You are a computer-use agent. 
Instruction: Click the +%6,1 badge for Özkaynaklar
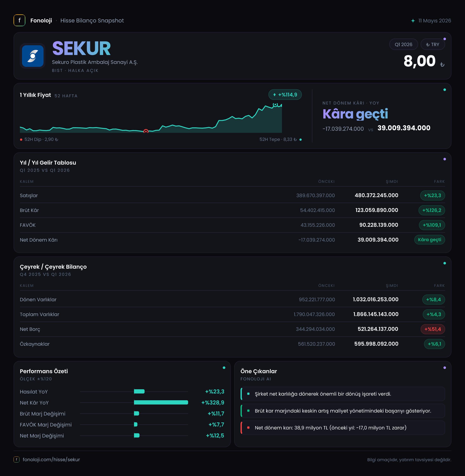tap(435, 344)
